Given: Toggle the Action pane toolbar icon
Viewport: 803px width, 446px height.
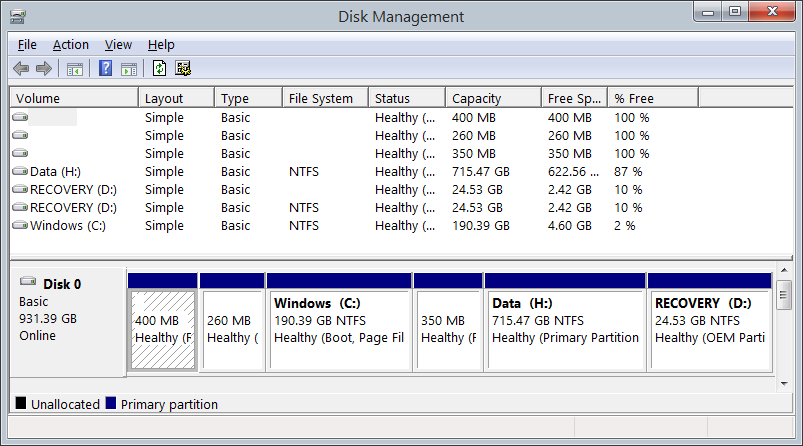Looking at the screenshot, I should [x=129, y=69].
